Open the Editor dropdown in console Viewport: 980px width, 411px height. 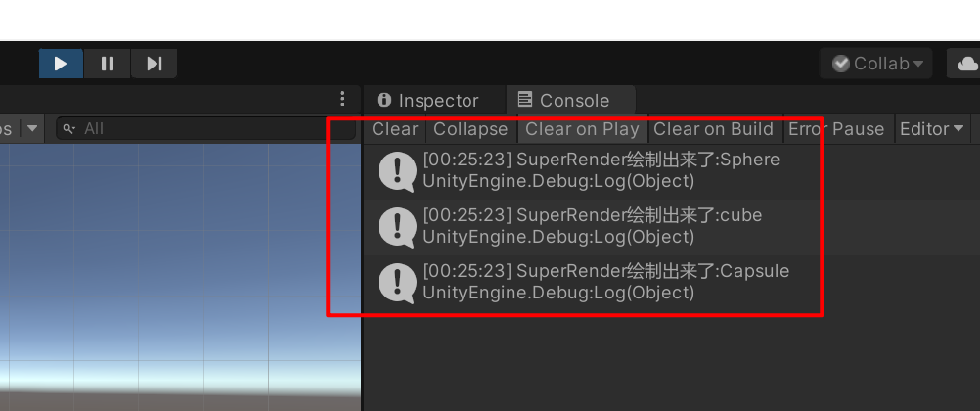coord(932,129)
